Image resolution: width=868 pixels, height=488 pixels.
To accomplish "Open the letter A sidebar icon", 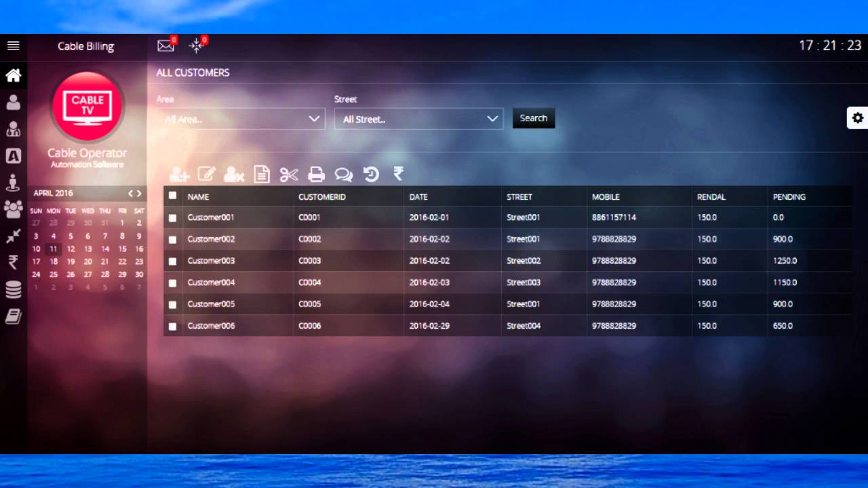I will (x=13, y=156).
